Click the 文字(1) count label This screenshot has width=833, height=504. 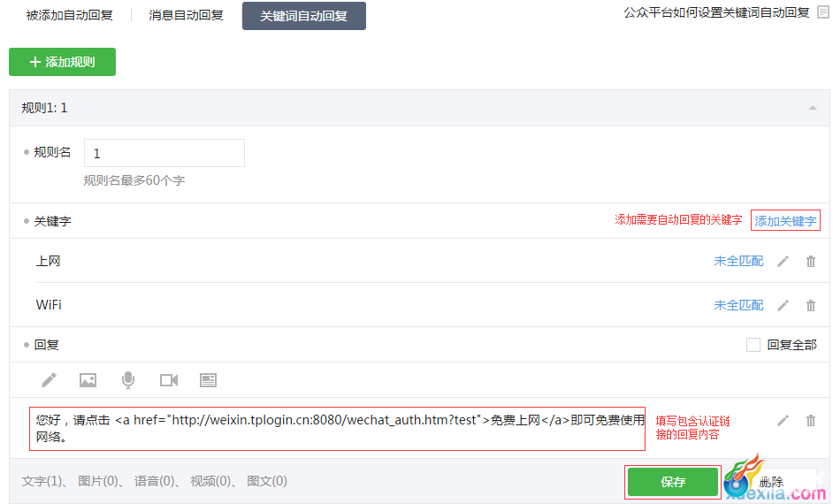click(42, 481)
